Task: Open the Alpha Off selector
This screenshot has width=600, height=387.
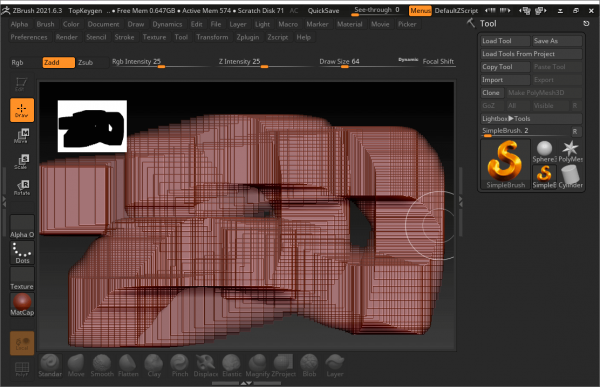Action: click(x=22, y=227)
